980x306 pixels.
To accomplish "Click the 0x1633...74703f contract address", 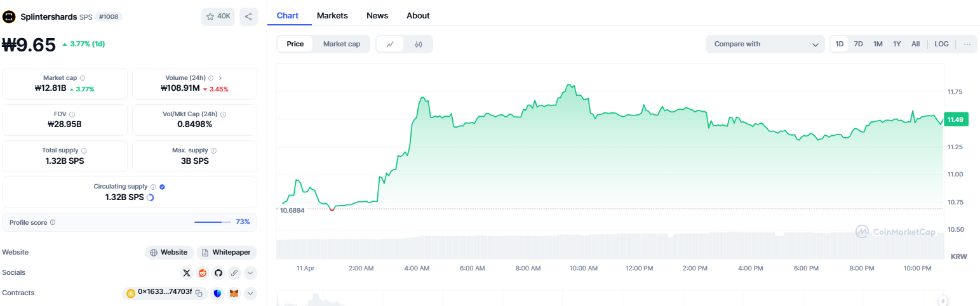I will tap(164, 293).
